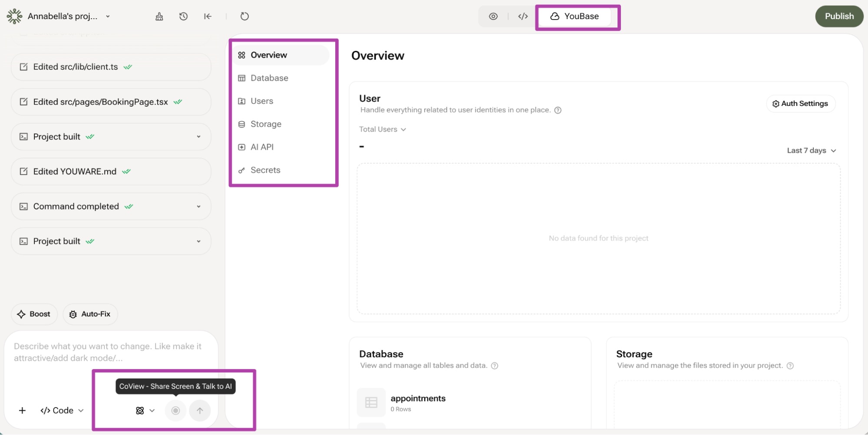The height and width of the screenshot is (435, 868).
Task: Click the plus attach icon
Action: coord(22,411)
